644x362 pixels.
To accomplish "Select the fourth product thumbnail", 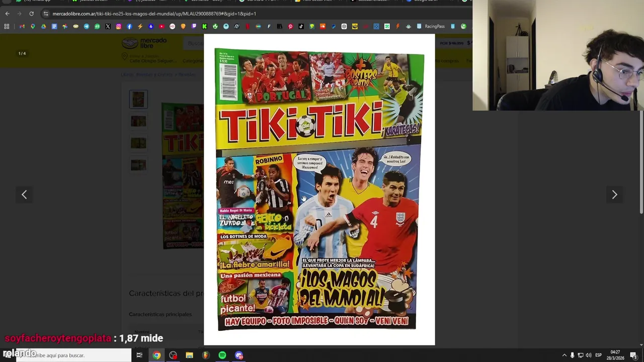I will pyautogui.click(x=138, y=165).
